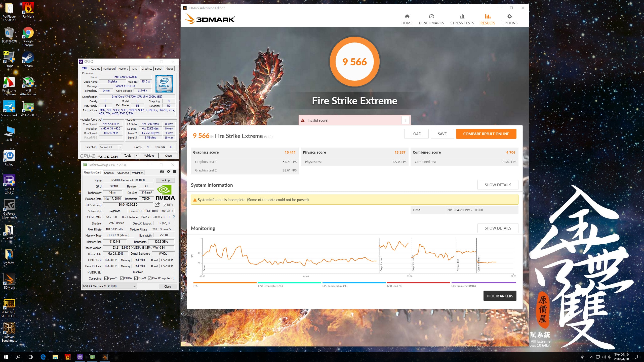Open the Heaven Benchmark desktop icon

[x=9, y=332]
